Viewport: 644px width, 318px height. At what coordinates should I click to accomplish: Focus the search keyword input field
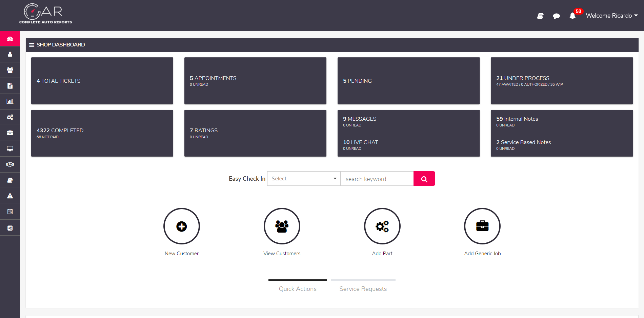click(x=377, y=179)
